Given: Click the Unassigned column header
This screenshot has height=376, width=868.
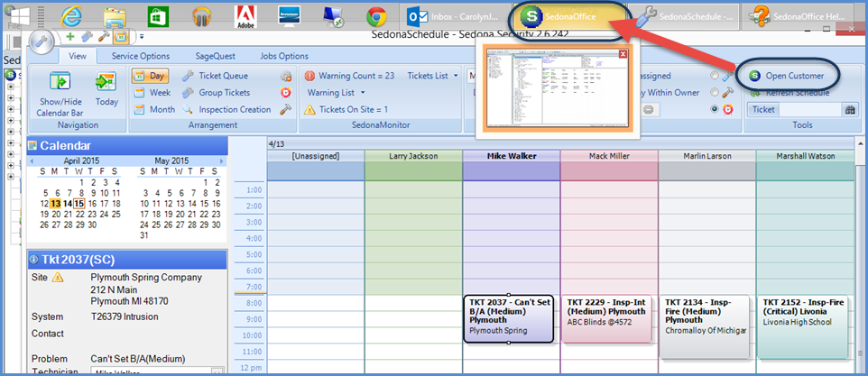Looking at the screenshot, I should tap(316, 157).
